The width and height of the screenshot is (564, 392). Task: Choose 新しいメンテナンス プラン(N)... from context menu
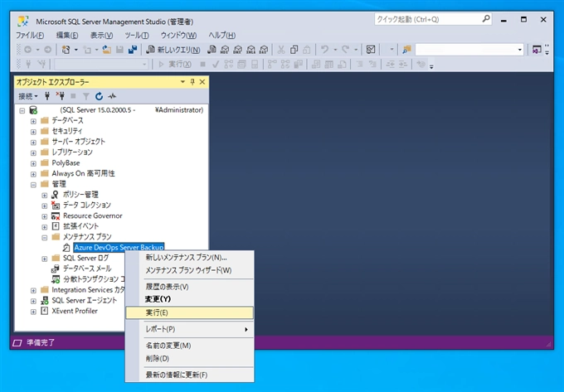tap(190, 257)
